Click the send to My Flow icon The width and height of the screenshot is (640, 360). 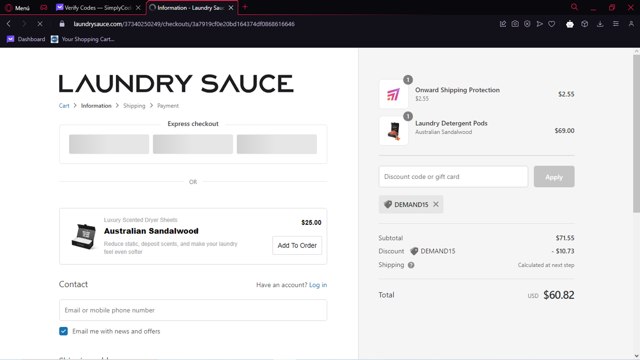point(540,24)
